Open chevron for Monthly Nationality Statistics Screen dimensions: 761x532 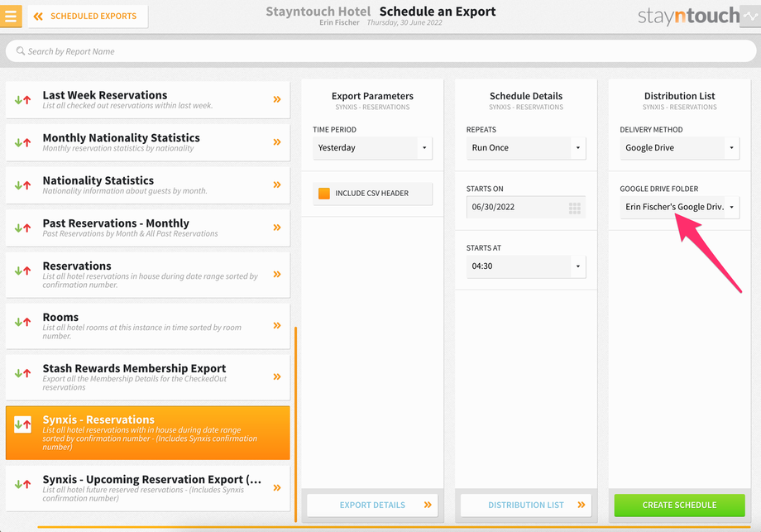pos(277,142)
